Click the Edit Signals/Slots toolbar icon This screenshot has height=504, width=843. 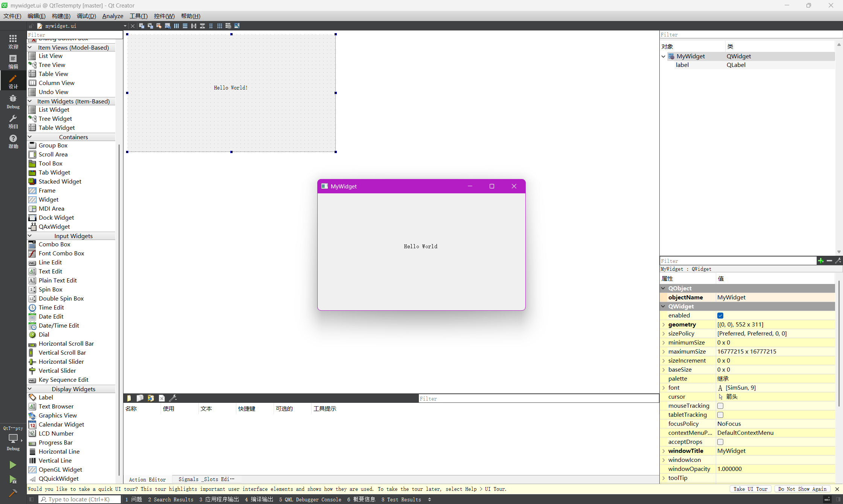[150, 26]
